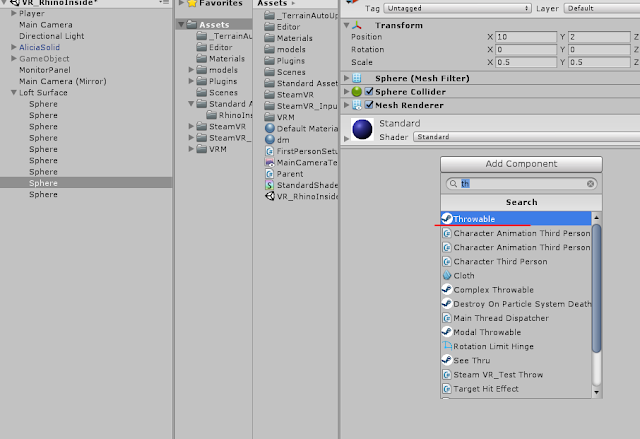Collapse the Standard Assets folder in tree
640x439 pixels.
coord(191,104)
